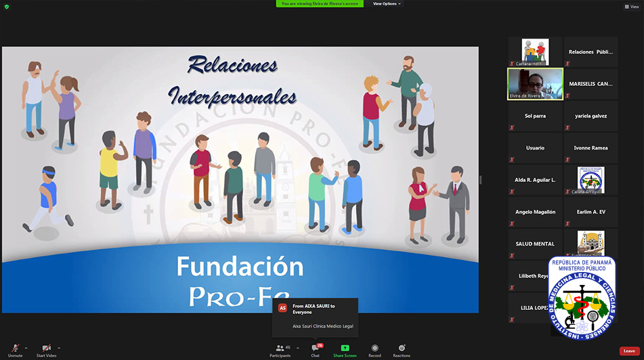Unmute the microphone
The image size is (644, 360).
click(15, 350)
